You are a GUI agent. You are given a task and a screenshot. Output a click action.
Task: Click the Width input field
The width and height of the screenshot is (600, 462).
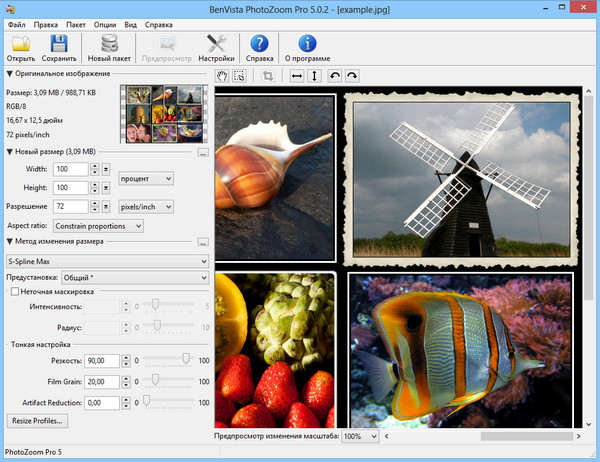point(69,171)
